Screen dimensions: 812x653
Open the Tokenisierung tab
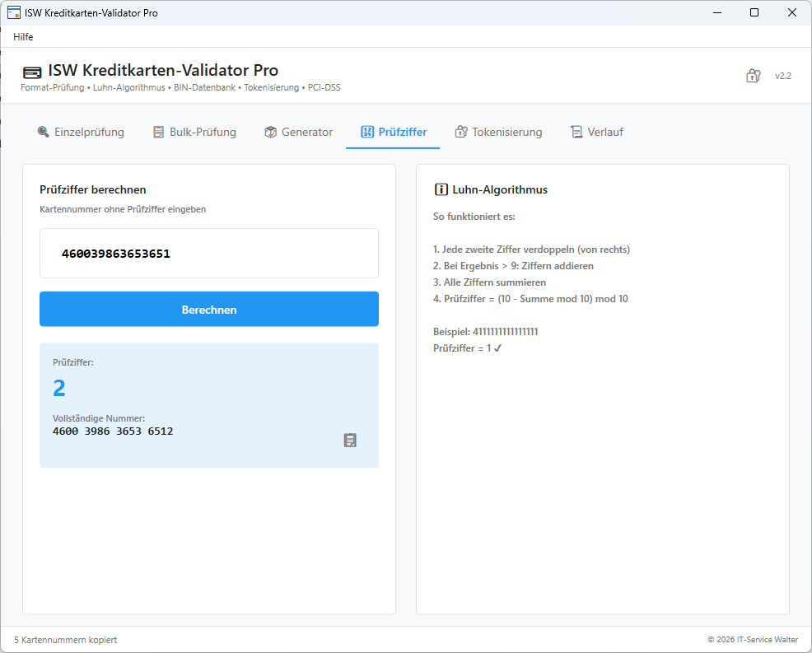[498, 132]
